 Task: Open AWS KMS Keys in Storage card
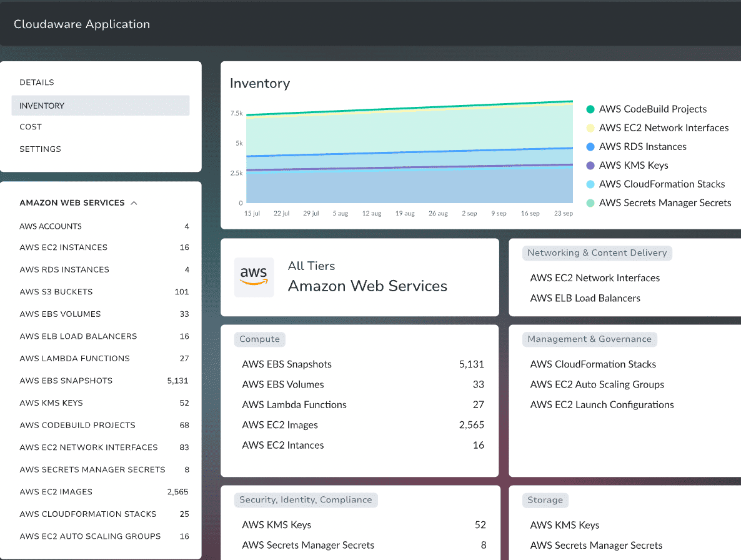[565, 525]
